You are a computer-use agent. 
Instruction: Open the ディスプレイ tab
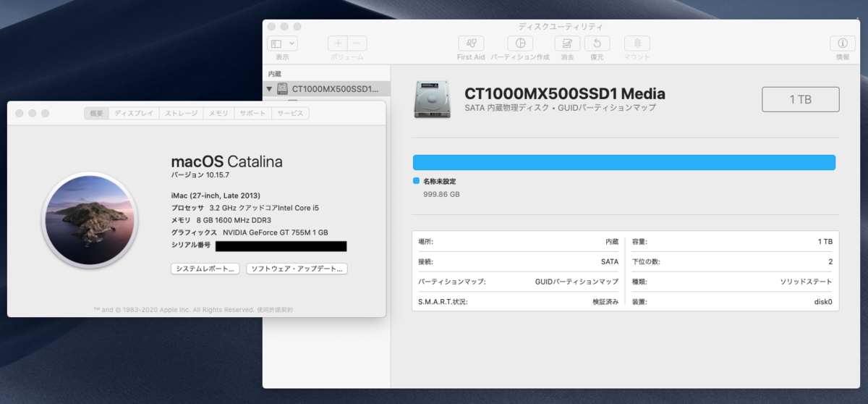[x=134, y=113]
